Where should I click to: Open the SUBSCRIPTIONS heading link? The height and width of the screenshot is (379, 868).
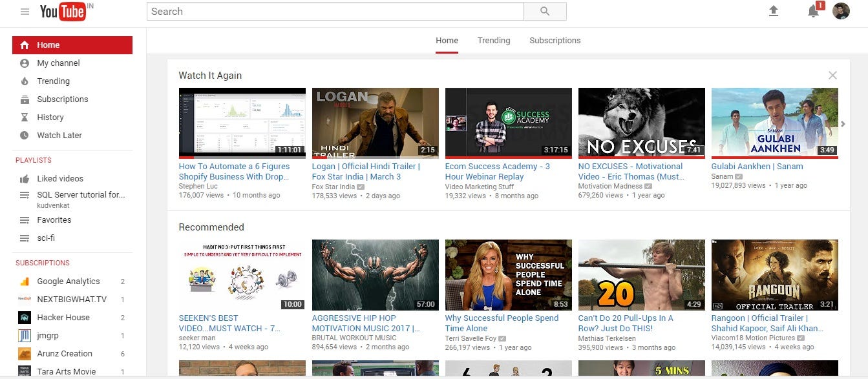tap(43, 263)
